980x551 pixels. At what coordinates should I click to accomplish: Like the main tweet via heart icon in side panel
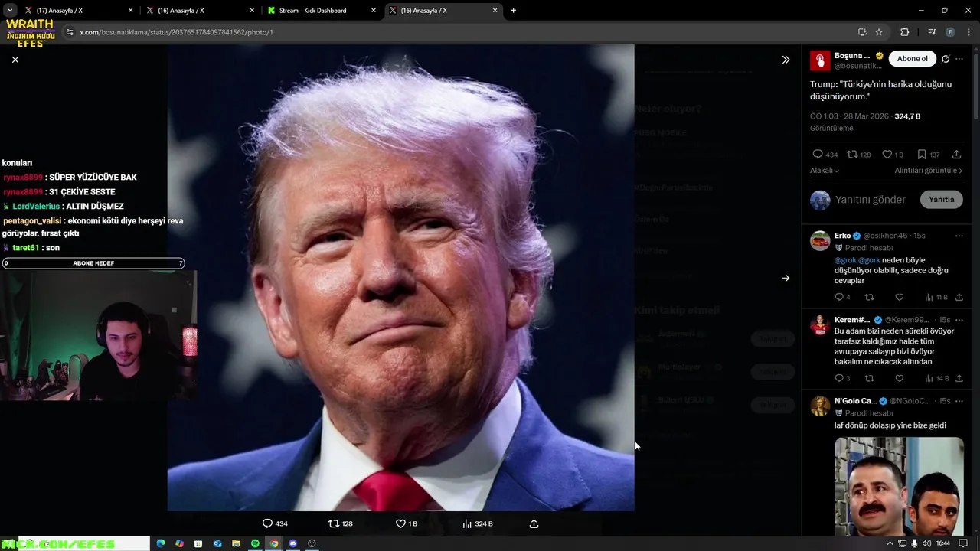pyautogui.click(x=887, y=155)
